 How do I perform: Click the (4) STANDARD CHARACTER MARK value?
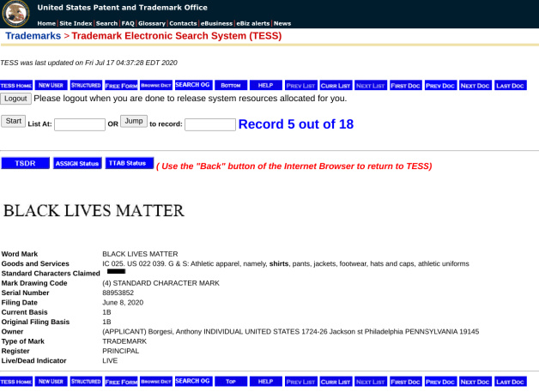click(x=160, y=283)
